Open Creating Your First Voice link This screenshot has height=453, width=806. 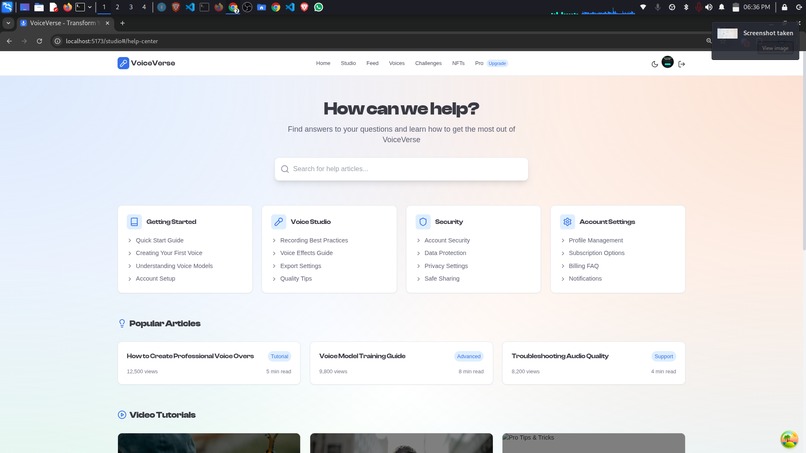pos(169,253)
